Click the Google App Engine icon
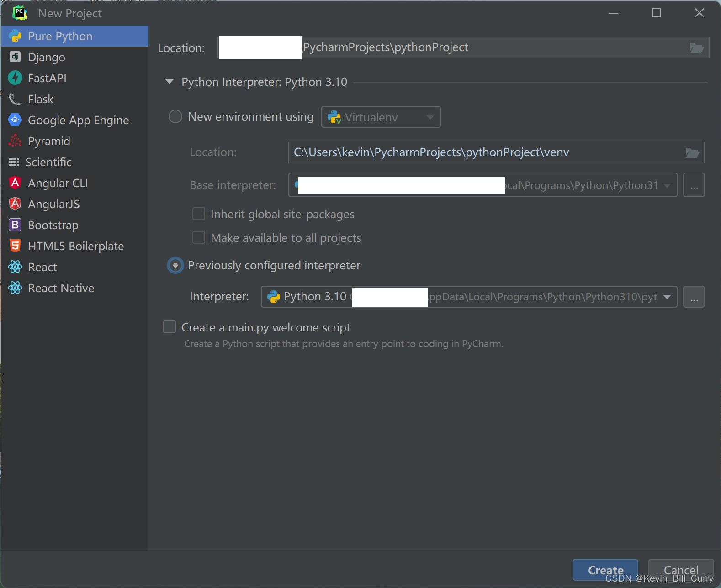The image size is (721, 588). [x=15, y=120]
